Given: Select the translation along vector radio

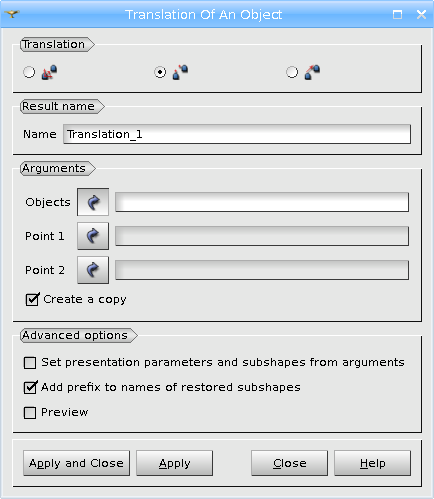Looking at the screenshot, I should (292, 72).
